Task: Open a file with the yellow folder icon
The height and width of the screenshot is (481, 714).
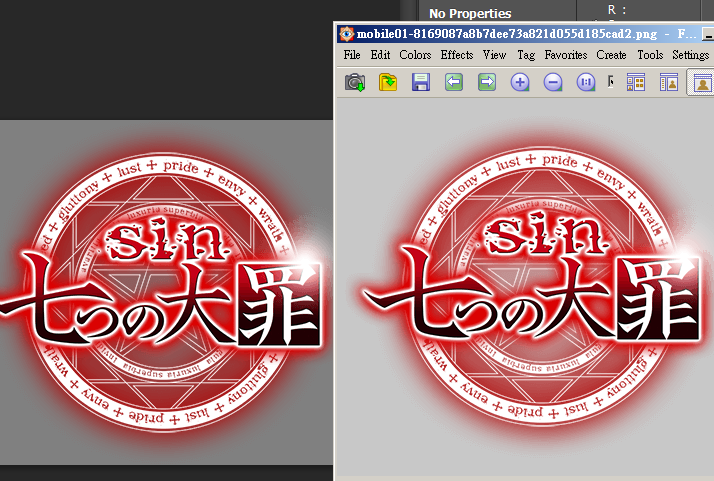Action: pos(388,82)
